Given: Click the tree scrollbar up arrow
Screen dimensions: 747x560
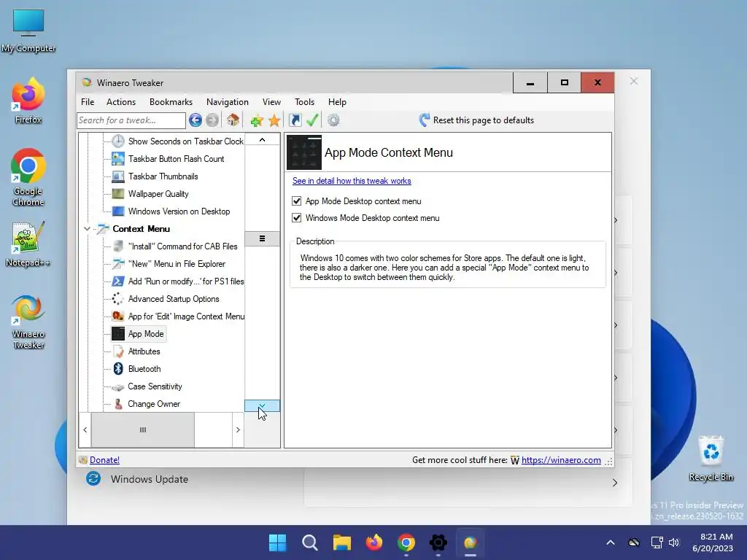Looking at the screenshot, I should tap(262, 139).
